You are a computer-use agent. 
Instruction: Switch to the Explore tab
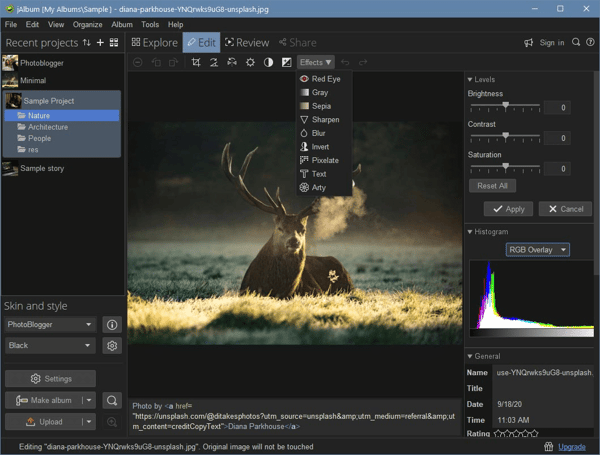click(155, 42)
